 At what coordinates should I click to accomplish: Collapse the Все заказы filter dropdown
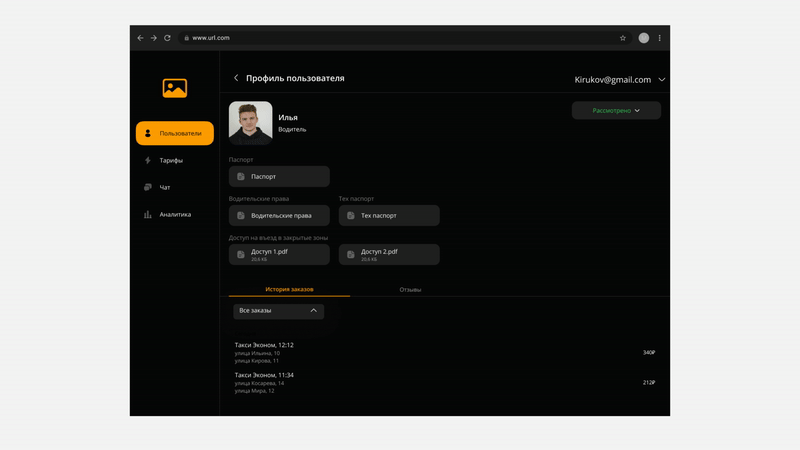coord(279,311)
